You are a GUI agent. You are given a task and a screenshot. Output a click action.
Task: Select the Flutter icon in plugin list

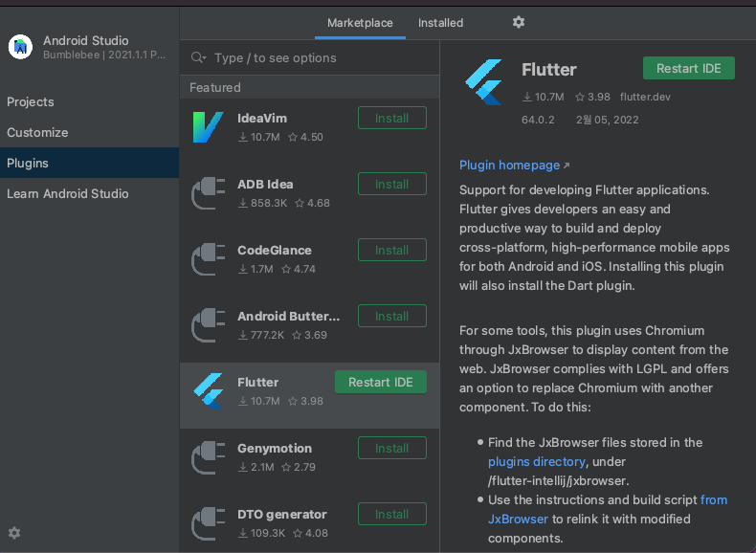pos(209,391)
